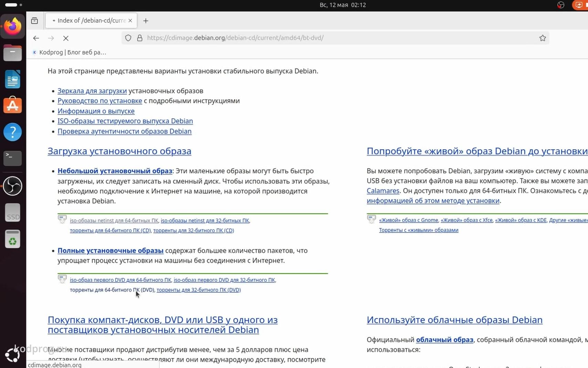588x368 pixels.
Task: Stop page loading with X button
Action: [x=66, y=38]
